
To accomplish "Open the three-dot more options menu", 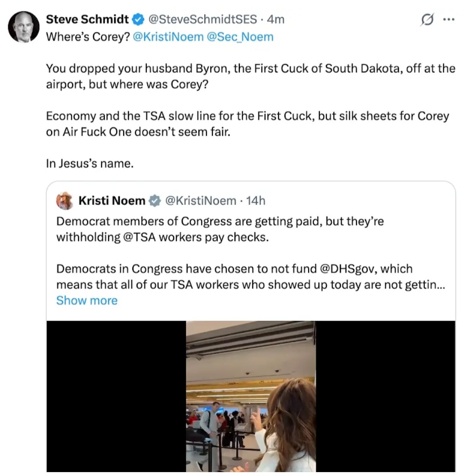I will 448,20.
